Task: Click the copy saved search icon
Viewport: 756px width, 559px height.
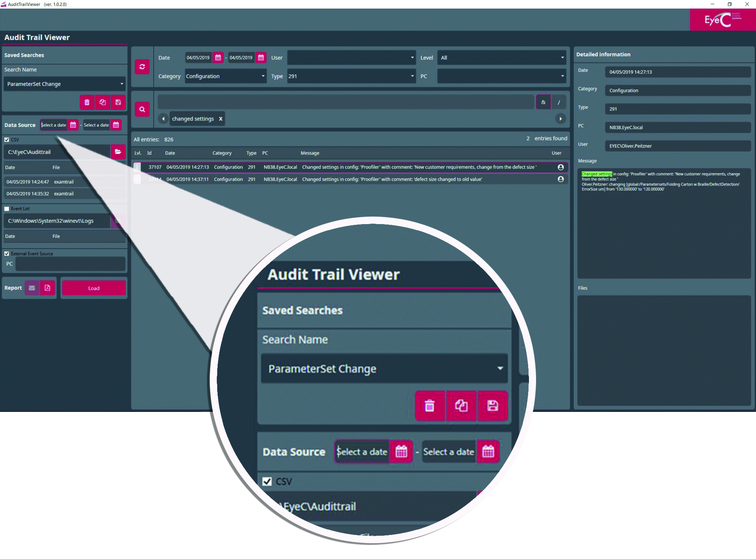Action: 102,102
